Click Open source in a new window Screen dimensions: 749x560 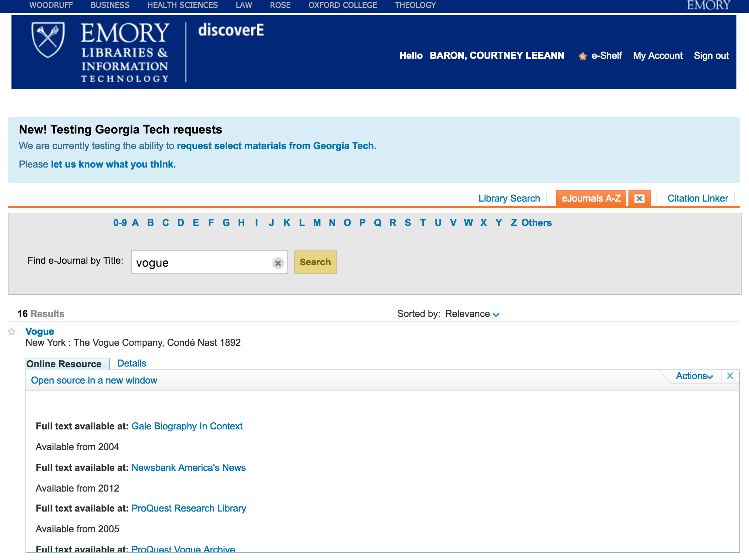click(x=94, y=380)
